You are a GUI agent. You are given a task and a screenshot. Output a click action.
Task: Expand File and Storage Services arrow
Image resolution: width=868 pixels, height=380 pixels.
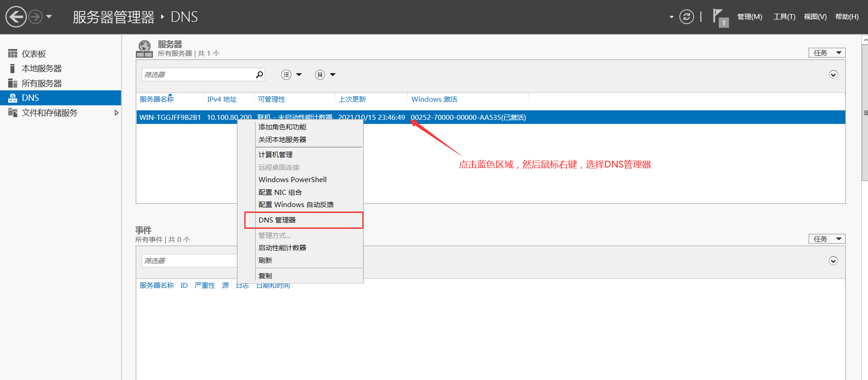click(116, 113)
